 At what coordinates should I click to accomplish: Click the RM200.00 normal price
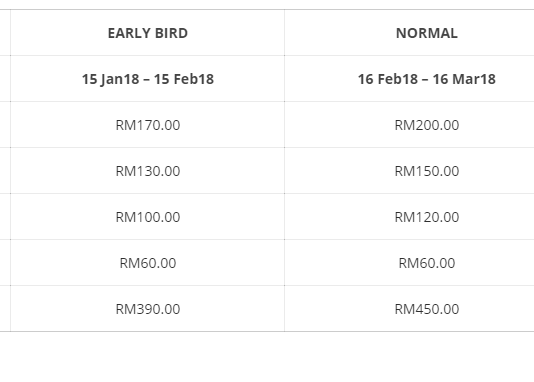[x=427, y=125]
